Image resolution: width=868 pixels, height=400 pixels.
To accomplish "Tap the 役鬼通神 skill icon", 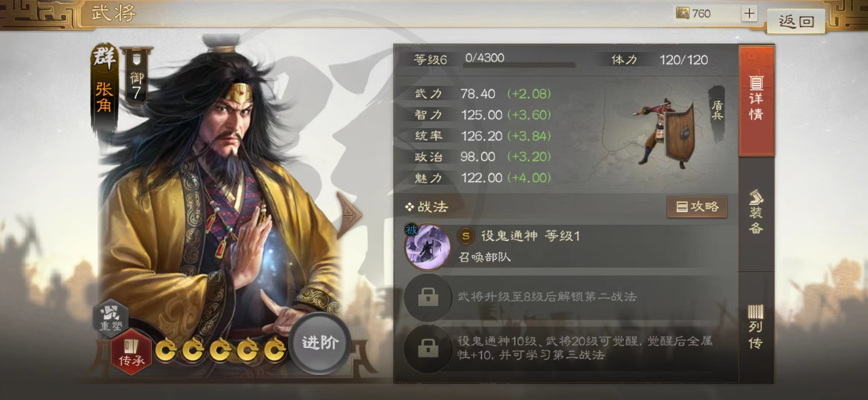I will 428,246.
